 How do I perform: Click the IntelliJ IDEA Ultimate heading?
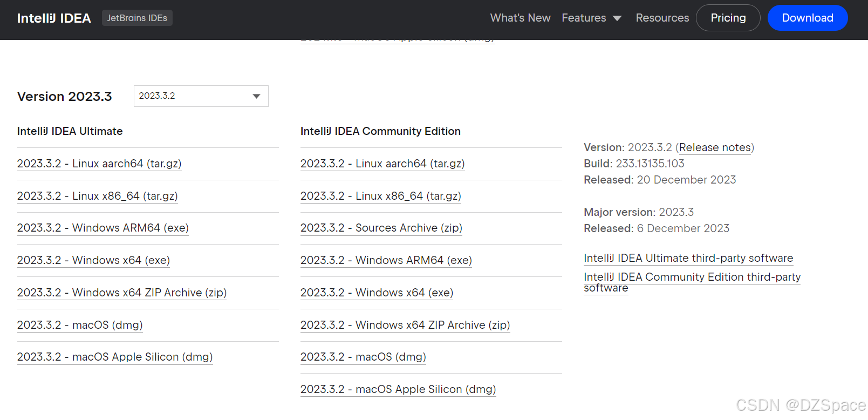[70, 131]
